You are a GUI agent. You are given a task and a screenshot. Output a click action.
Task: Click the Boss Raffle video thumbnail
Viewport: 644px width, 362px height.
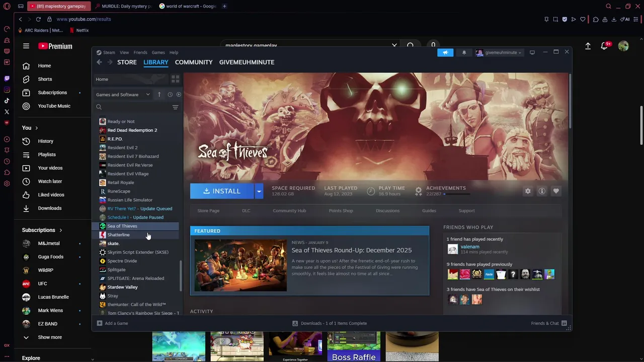point(354,346)
